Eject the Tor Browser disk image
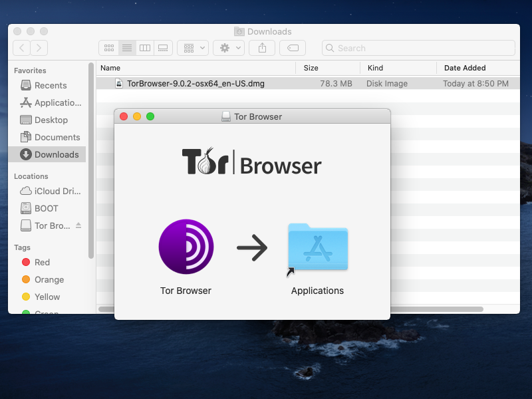This screenshot has height=399, width=532. [78, 225]
